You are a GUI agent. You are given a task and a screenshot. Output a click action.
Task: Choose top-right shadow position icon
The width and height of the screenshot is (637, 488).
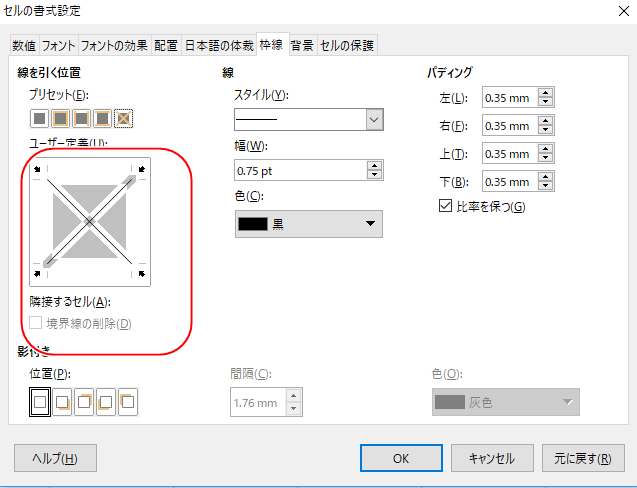click(x=84, y=402)
